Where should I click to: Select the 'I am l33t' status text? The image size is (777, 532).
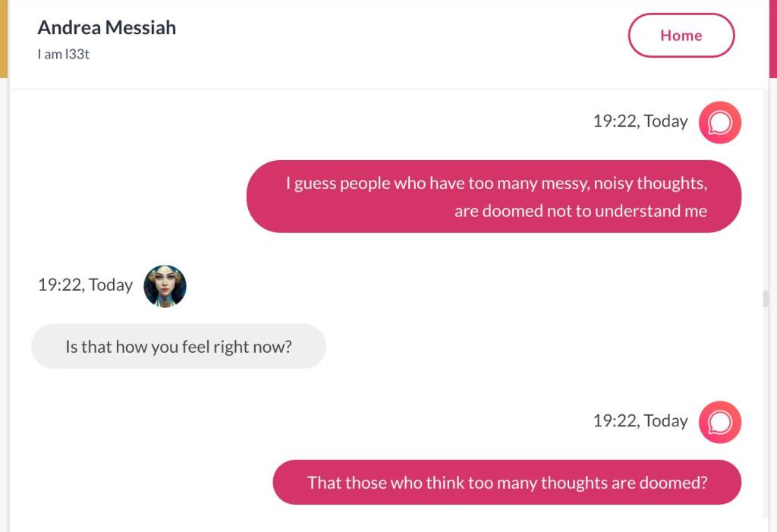coord(64,55)
